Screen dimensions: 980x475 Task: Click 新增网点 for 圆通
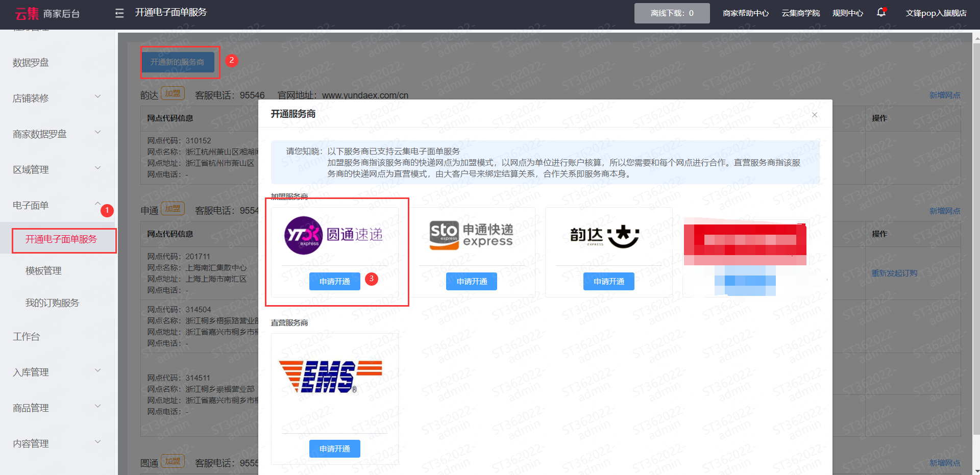point(945,463)
